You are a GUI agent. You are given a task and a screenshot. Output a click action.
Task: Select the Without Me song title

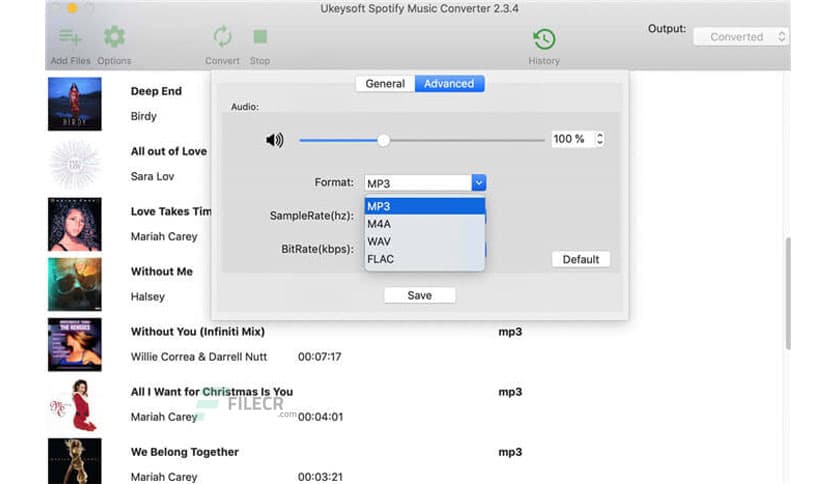(162, 272)
